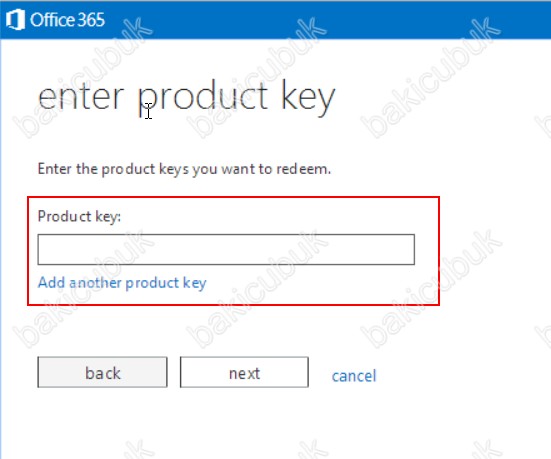Click the blue Office 365 header bar
This screenshot has height=459, width=551.
[x=276, y=19]
